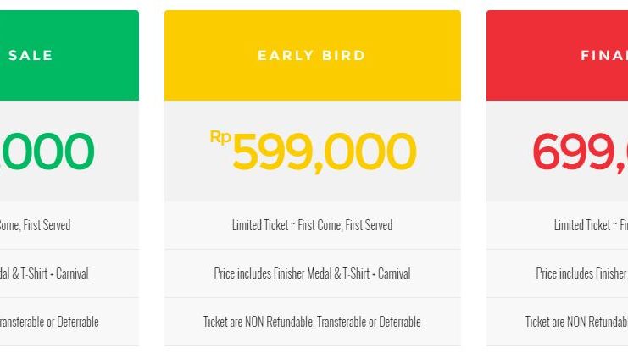Click the Early Bird price panel background
This screenshot has width=628, height=364.
313,188
